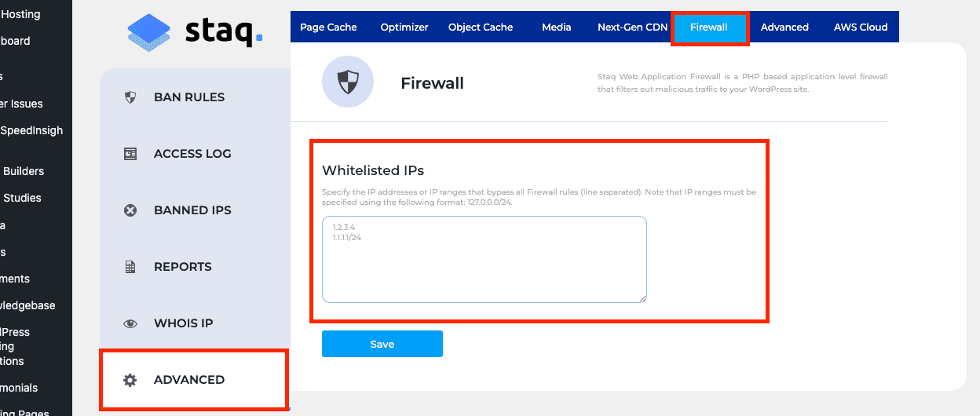
Task: Open the BANNED IPS sidebar section
Action: point(192,210)
